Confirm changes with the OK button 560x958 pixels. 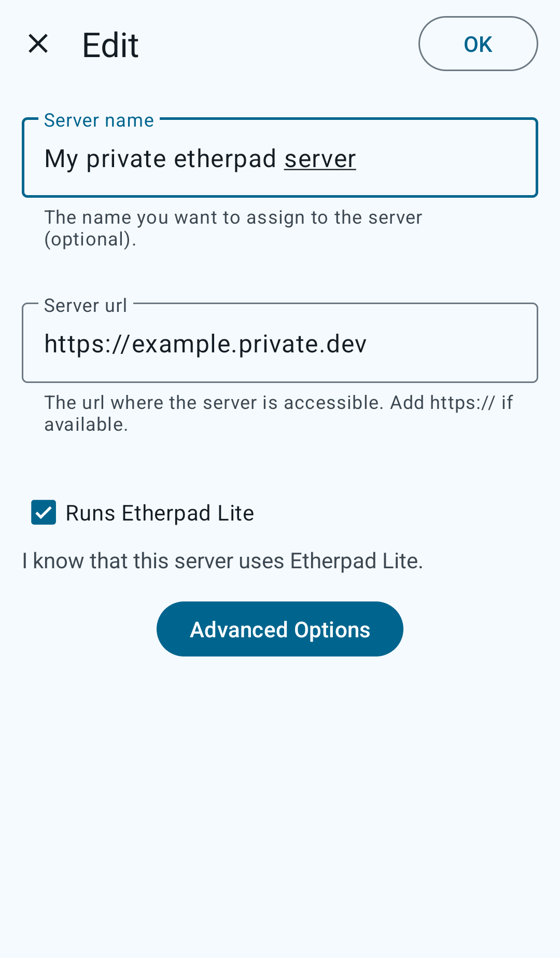[478, 44]
